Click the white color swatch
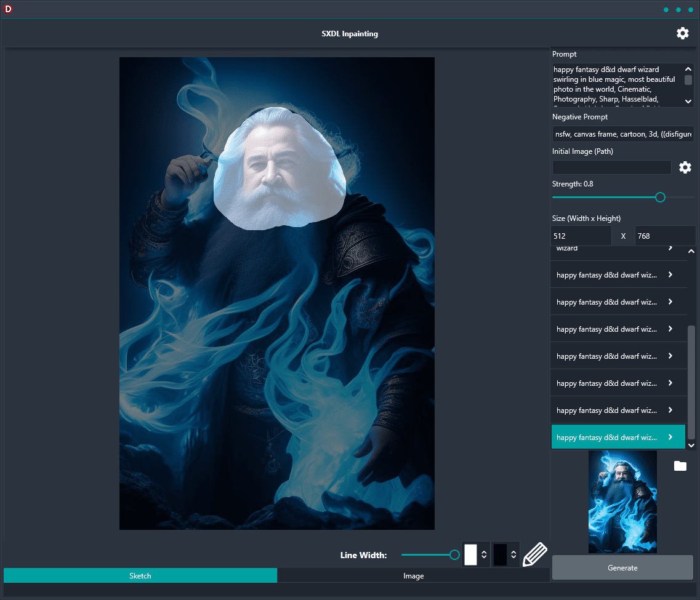This screenshot has height=600, width=700. 470,554
